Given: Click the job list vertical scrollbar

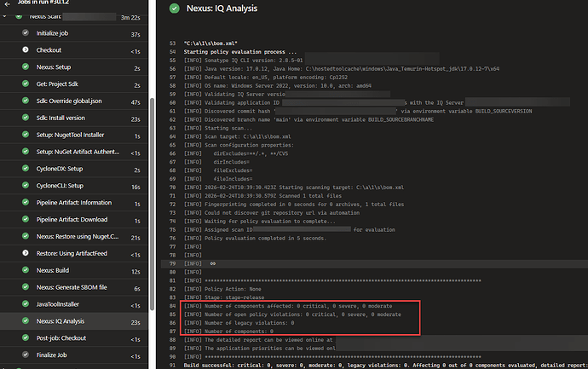Looking at the screenshot, I should pos(150,170).
